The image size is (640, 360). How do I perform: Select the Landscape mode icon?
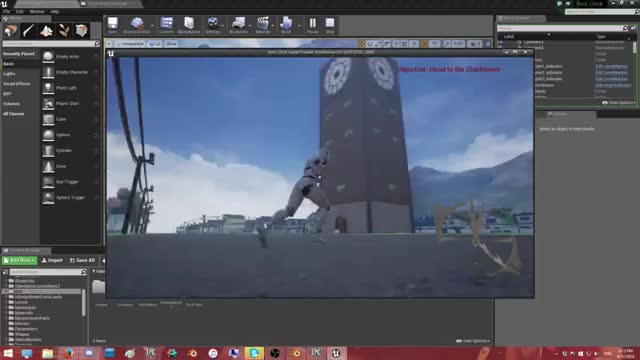46,31
